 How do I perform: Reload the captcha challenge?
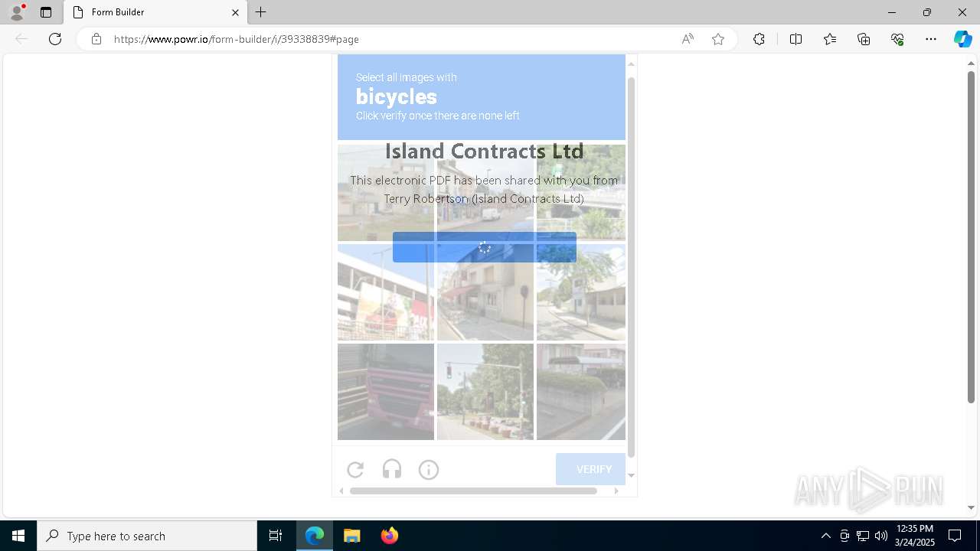tap(355, 470)
